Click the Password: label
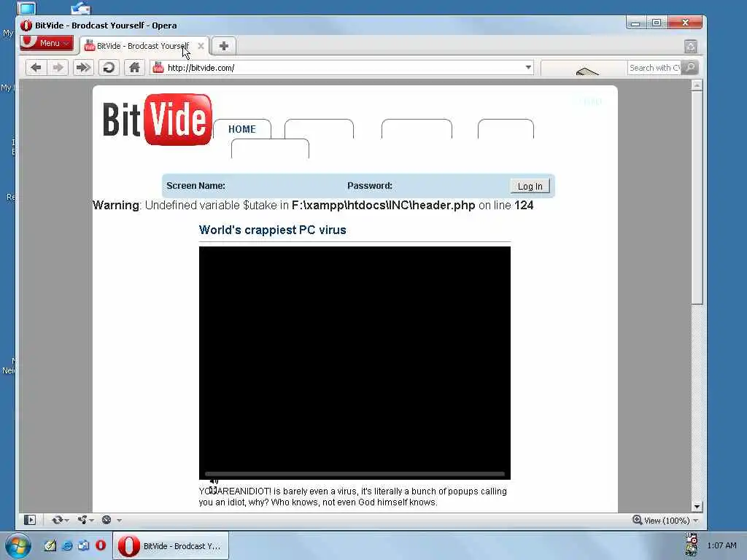747x560 pixels. (370, 186)
